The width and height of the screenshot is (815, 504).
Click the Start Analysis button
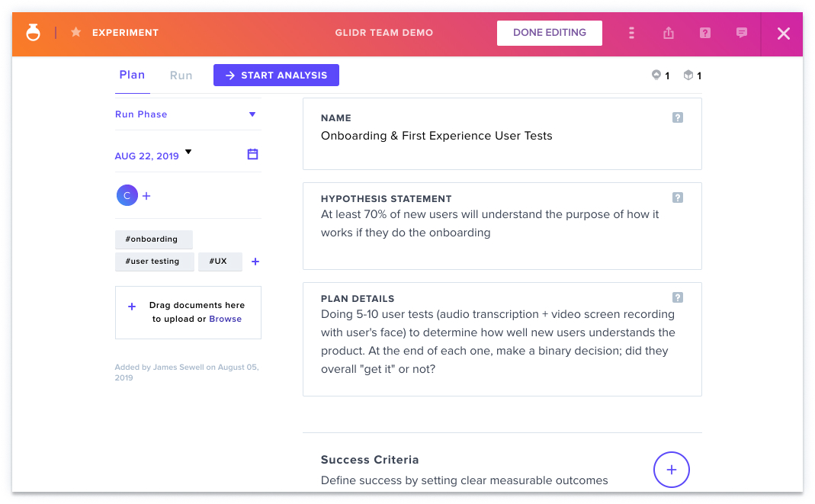point(276,75)
